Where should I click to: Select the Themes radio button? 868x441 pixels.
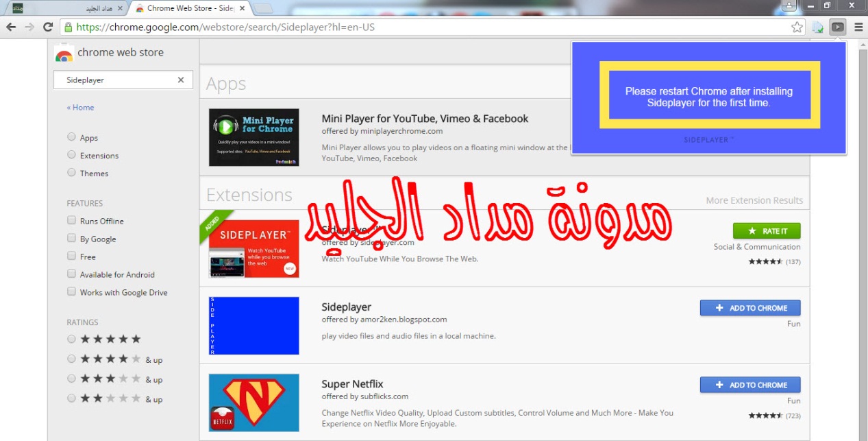(71, 173)
